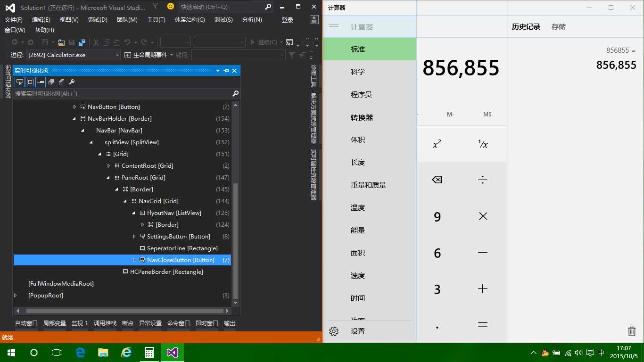This screenshot has width=644, height=362.
Task: Click the backspace key in Calculator
Action: click(437, 180)
